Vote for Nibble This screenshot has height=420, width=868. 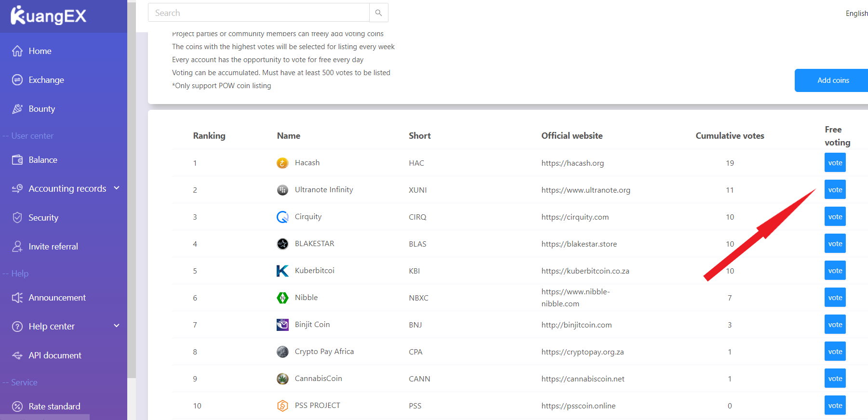pos(835,298)
